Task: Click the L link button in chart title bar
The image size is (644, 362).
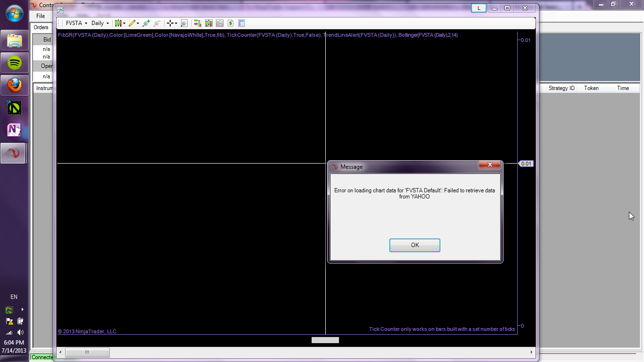Action: (479, 8)
